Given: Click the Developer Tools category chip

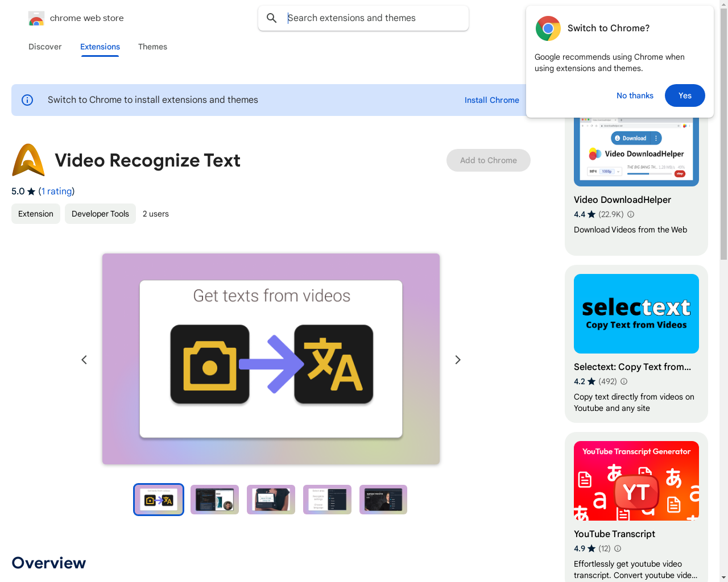Looking at the screenshot, I should [x=100, y=214].
